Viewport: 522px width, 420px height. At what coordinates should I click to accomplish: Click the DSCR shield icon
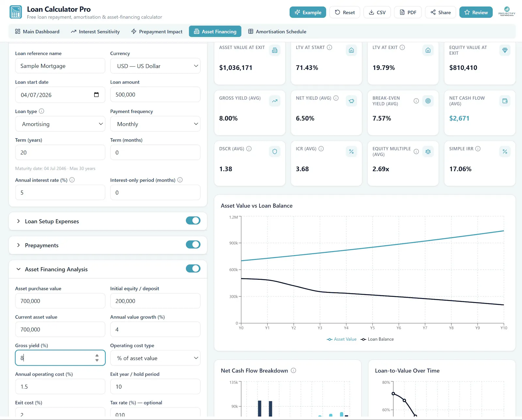click(x=275, y=151)
